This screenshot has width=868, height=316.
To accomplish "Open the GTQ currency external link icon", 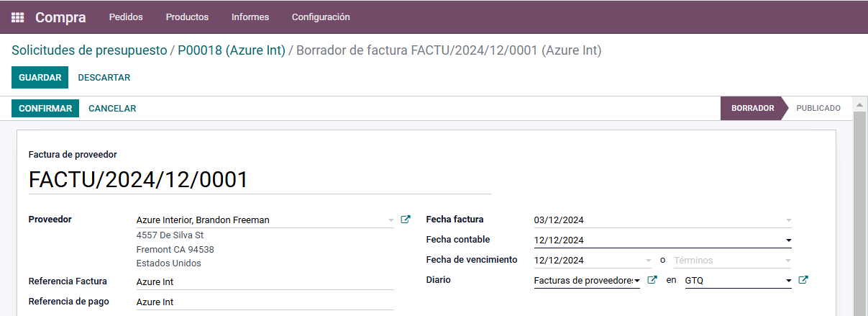I will [804, 280].
